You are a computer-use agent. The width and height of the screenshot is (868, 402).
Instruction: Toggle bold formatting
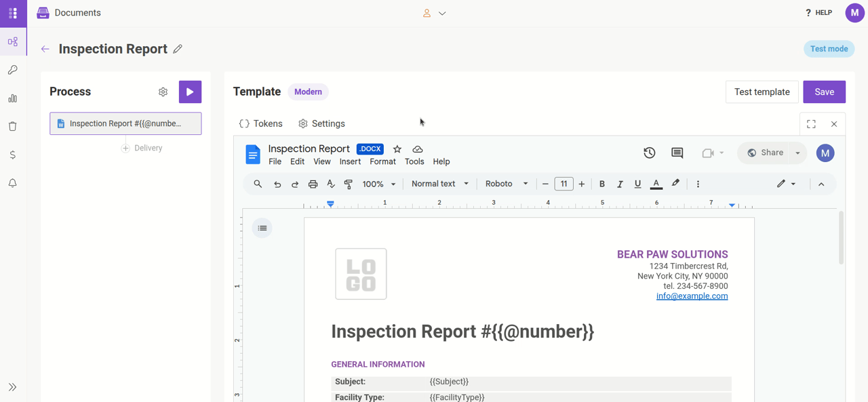(x=601, y=184)
